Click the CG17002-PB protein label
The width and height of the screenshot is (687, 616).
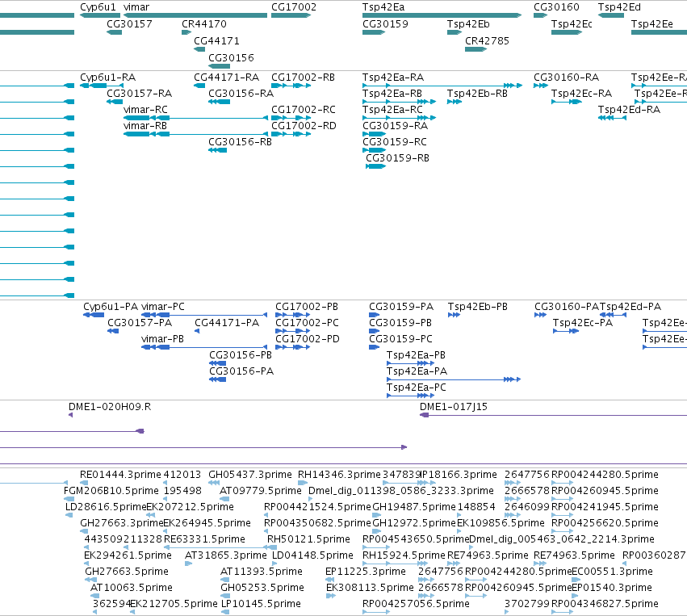point(307,307)
